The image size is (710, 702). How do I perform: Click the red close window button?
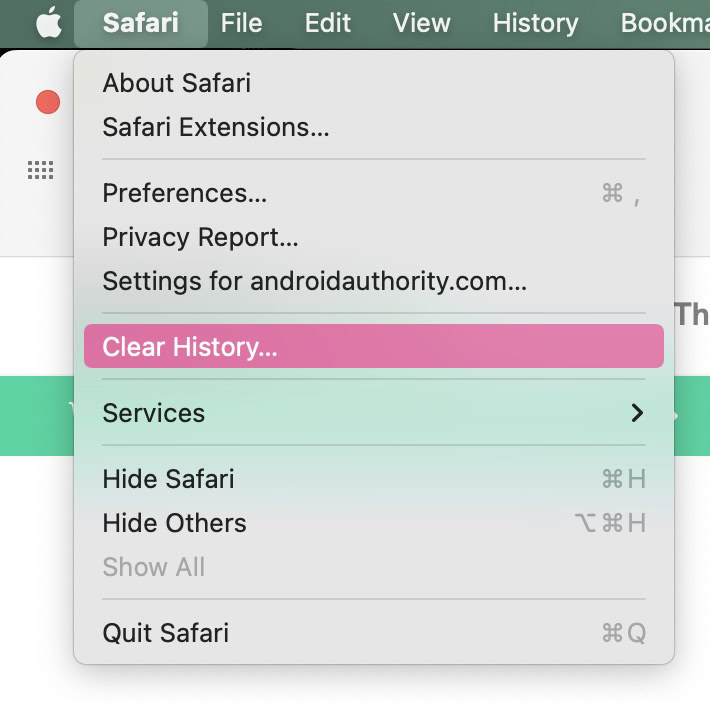[47, 102]
